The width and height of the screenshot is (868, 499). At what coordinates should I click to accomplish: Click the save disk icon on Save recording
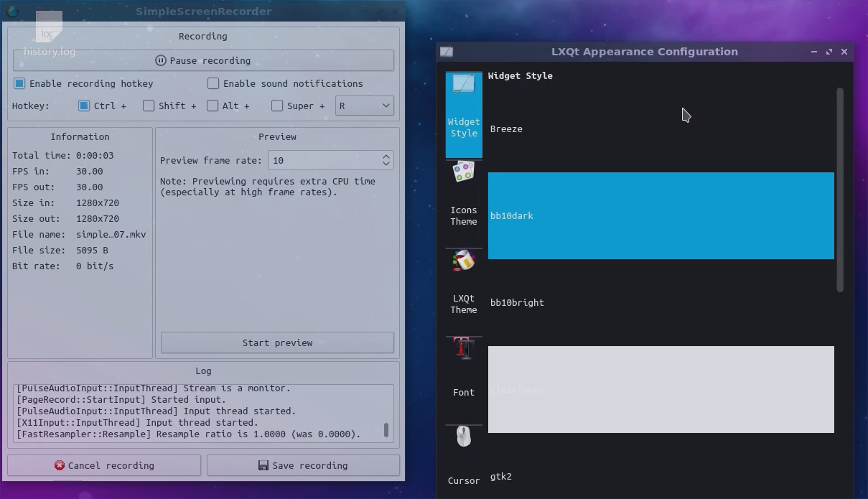pyautogui.click(x=263, y=465)
